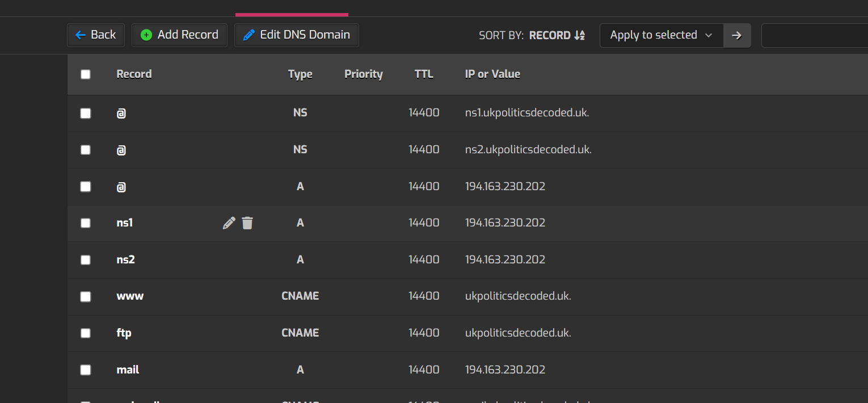This screenshot has width=868, height=403.
Task: Click the pencil edit icon for ns1 record
Action: [x=229, y=223]
